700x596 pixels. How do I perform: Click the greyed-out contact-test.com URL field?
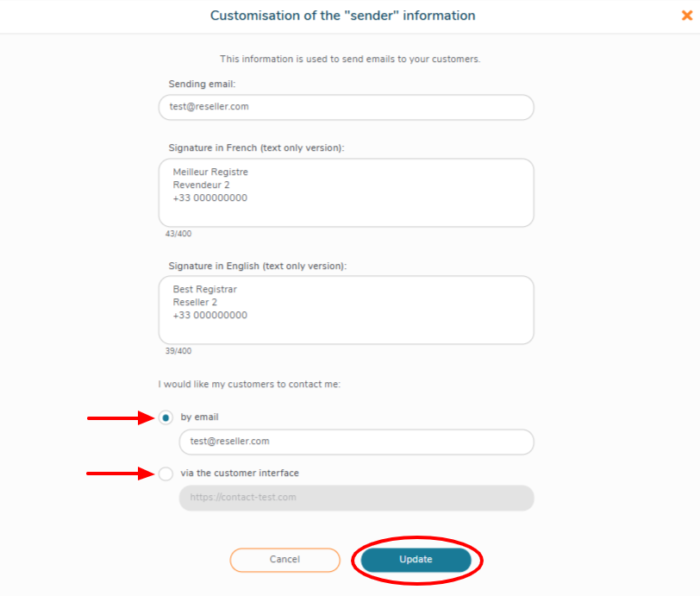[356, 498]
